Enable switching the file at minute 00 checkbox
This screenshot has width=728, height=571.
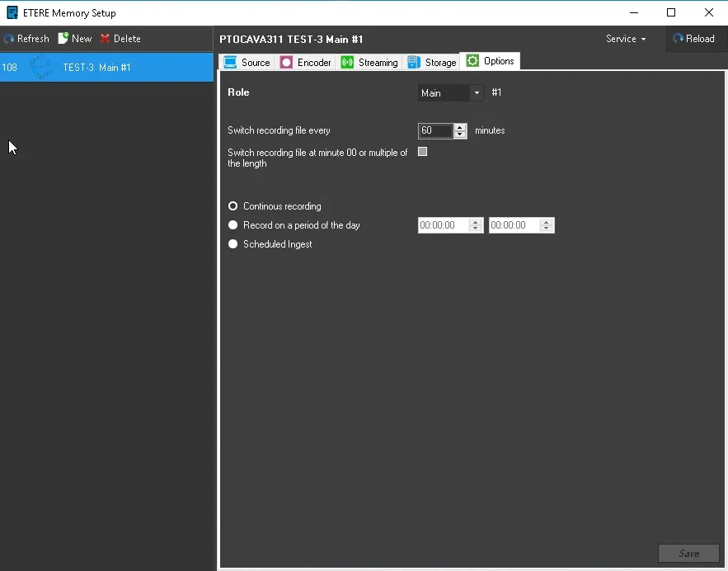click(x=423, y=152)
